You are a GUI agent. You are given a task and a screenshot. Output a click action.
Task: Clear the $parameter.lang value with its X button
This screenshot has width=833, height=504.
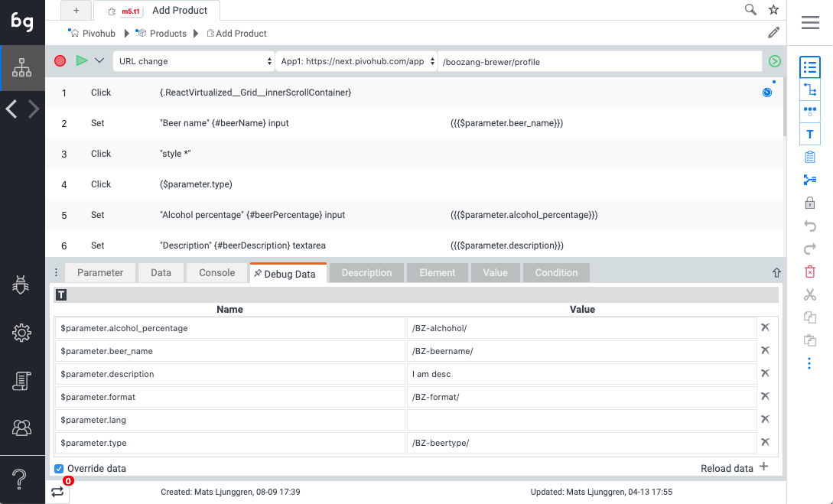[764, 419]
